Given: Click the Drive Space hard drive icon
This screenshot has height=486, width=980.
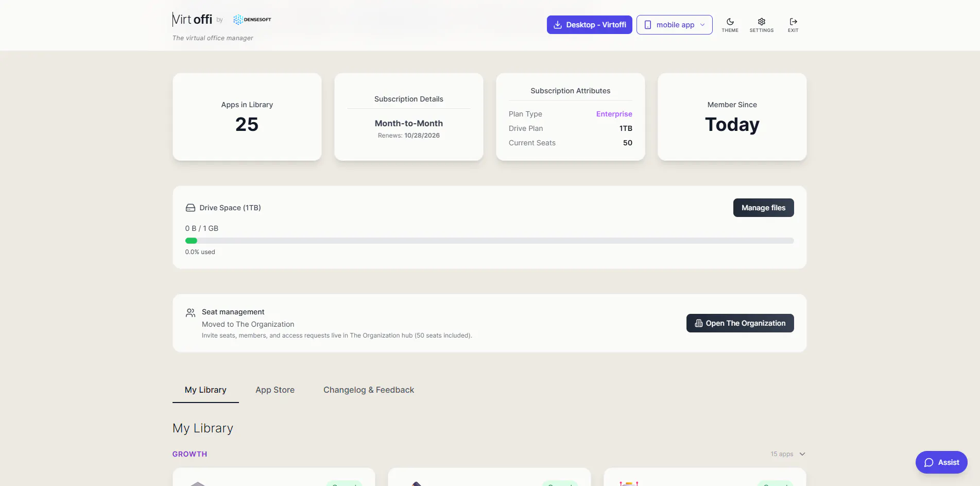Looking at the screenshot, I should pyautogui.click(x=190, y=208).
